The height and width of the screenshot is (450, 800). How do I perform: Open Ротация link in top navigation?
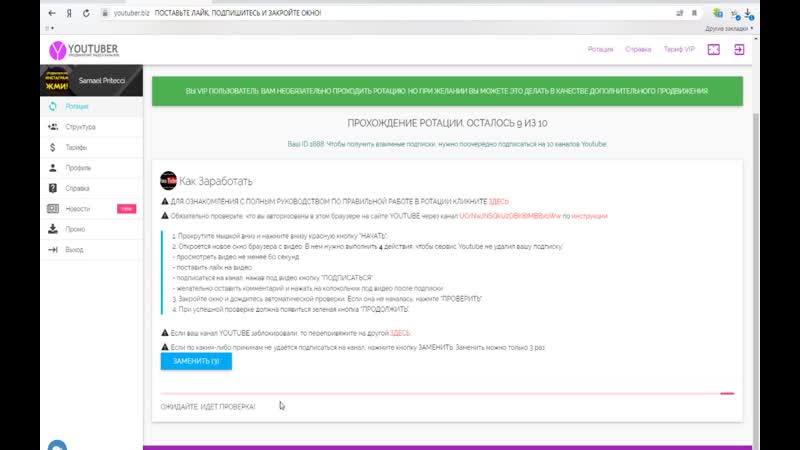[x=600, y=49]
